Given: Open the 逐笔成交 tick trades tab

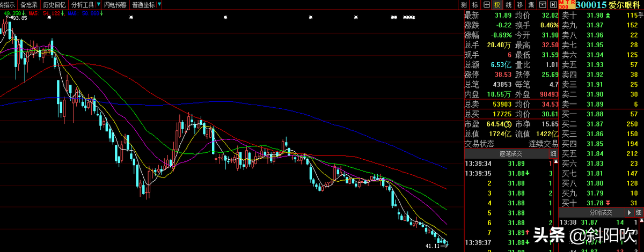Looking at the screenshot, I should point(510,153).
